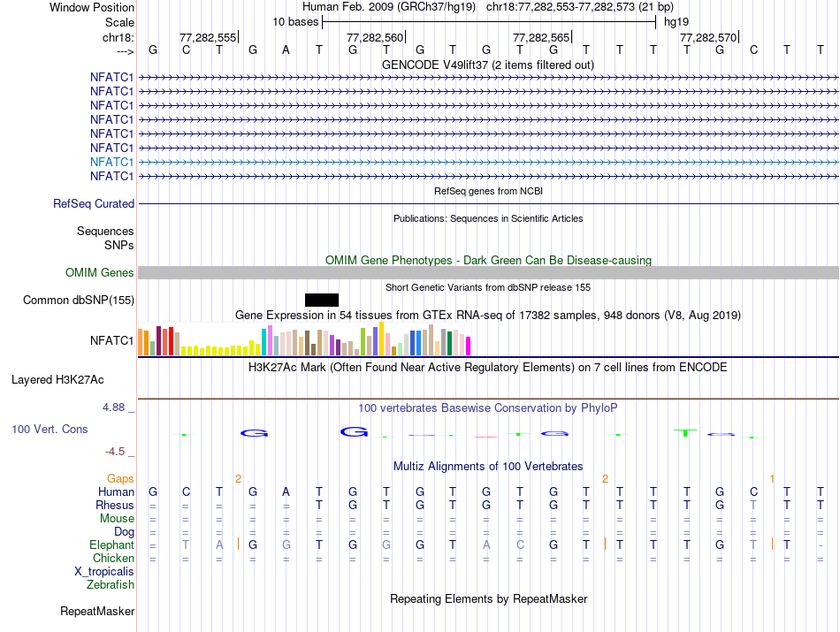This screenshot has height=632, width=840.
Task: Click the 4.88 PhyloP upper scale value
Action: coord(113,407)
